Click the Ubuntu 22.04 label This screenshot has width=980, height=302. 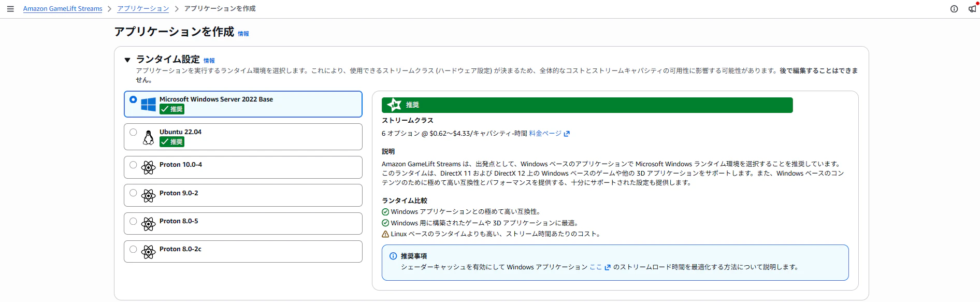(x=180, y=132)
